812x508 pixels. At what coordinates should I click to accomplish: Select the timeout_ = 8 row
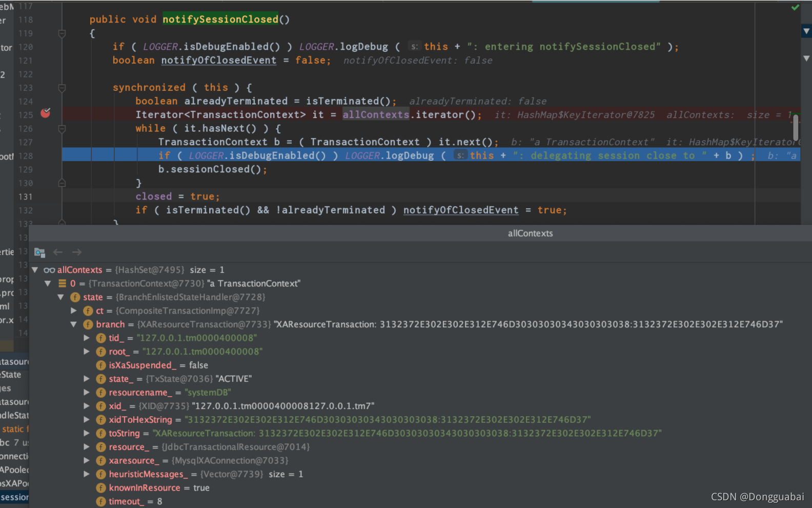420,501
